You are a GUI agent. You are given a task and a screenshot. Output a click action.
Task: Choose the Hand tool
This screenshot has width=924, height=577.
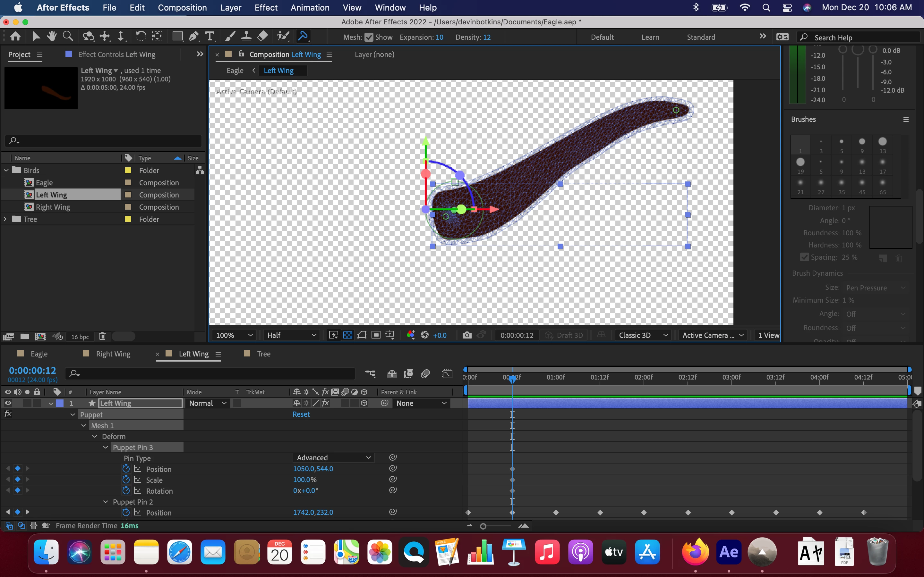pos(52,37)
